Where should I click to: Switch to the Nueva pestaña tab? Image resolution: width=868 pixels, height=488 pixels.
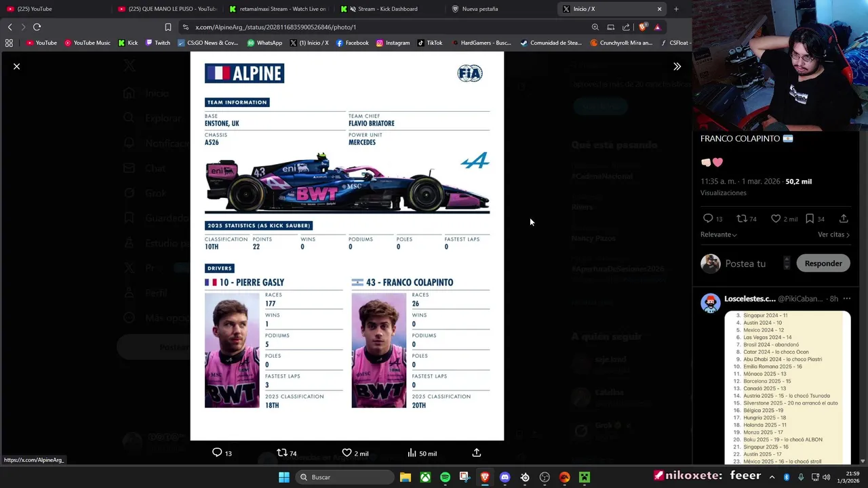[501, 9]
